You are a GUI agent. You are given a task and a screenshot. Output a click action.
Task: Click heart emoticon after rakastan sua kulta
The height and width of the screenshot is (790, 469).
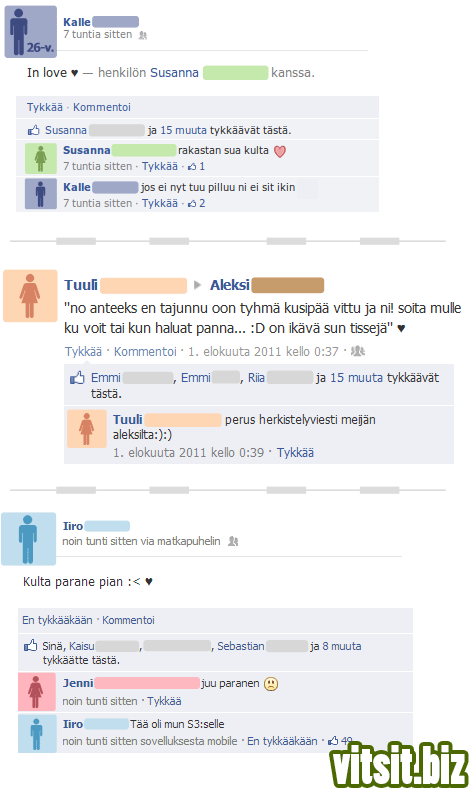click(280, 151)
